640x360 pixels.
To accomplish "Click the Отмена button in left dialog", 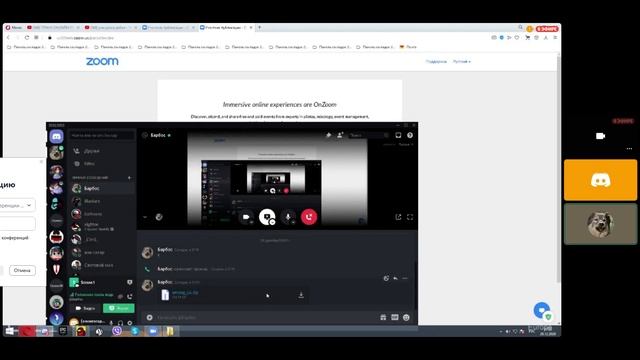I will (x=22, y=270).
